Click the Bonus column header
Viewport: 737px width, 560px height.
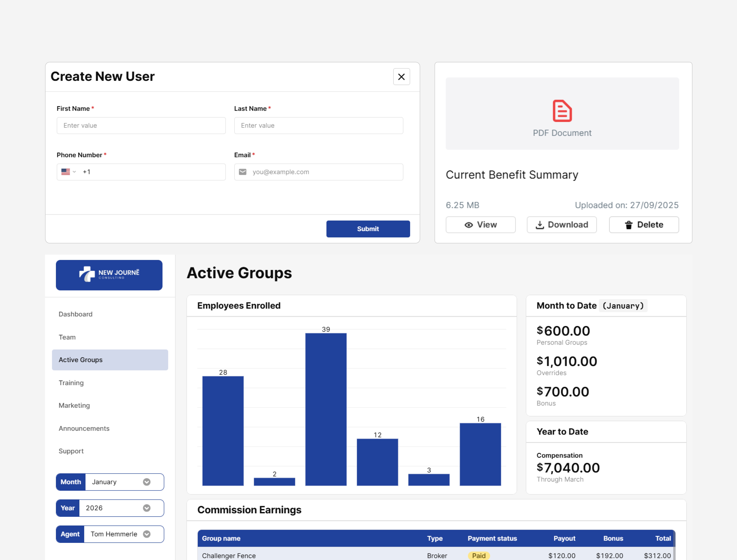(613, 538)
